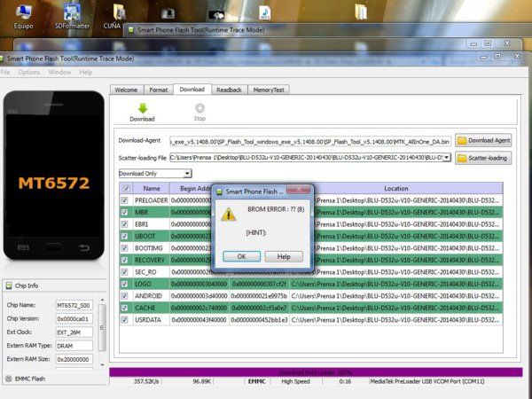The image size is (532, 399).
Task: Click the Chip Name field MT6572_S00
Action: (74, 305)
